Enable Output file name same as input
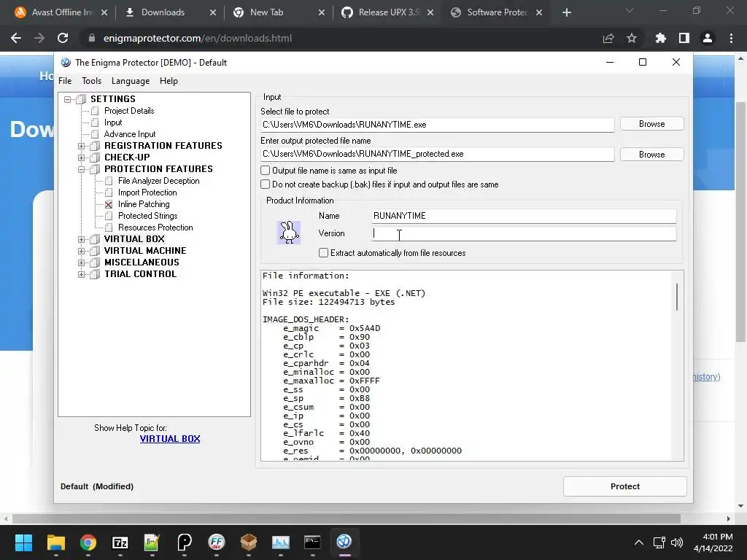Image resolution: width=747 pixels, height=560 pixels. [x=266, y=171]
